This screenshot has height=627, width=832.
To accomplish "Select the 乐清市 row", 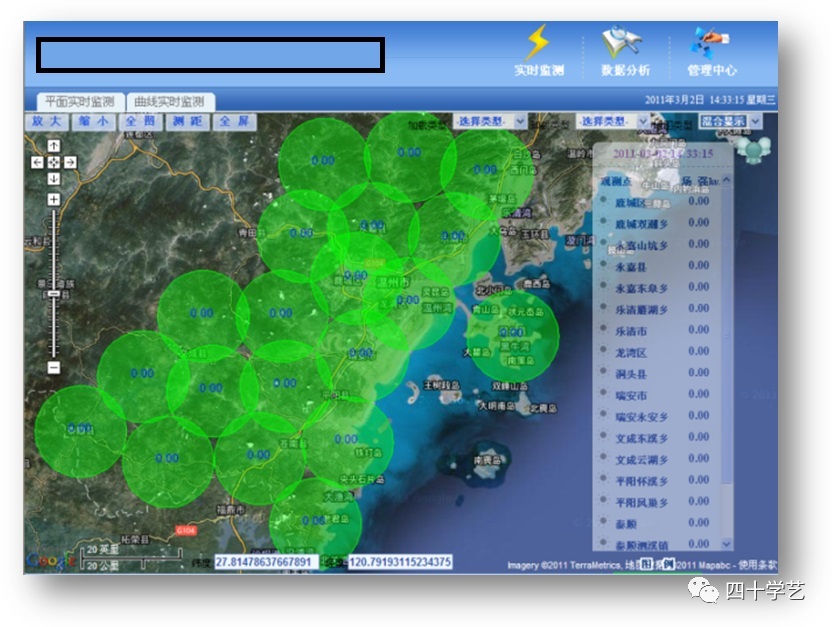I will click(658, 331).
